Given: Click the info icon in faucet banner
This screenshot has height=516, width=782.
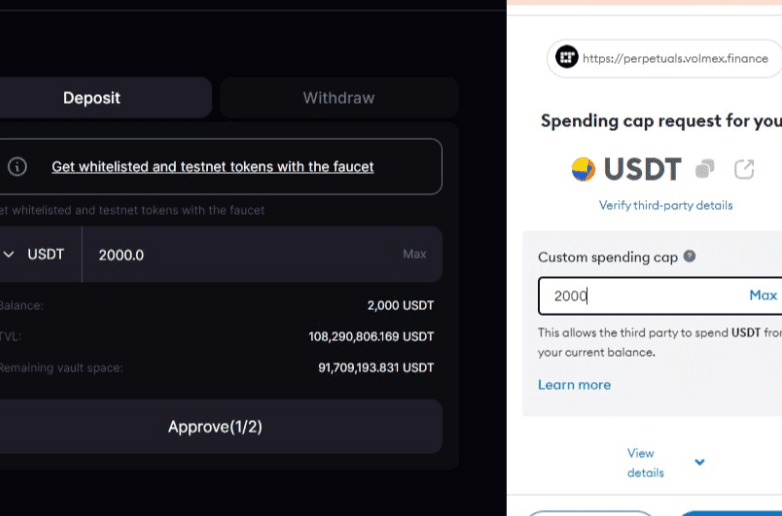Looking at the screenshot, I should point(17,167).
